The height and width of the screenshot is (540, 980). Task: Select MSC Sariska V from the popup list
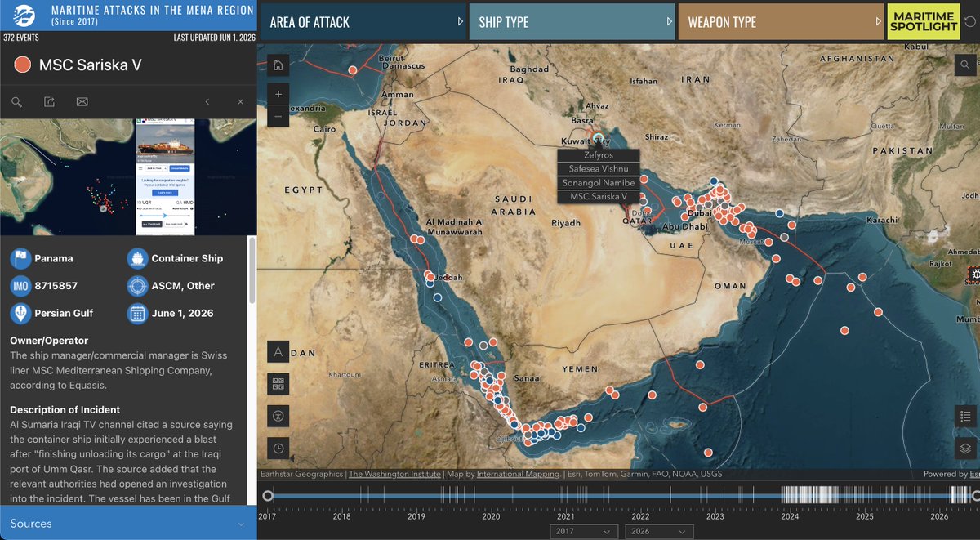pos(599,197)
